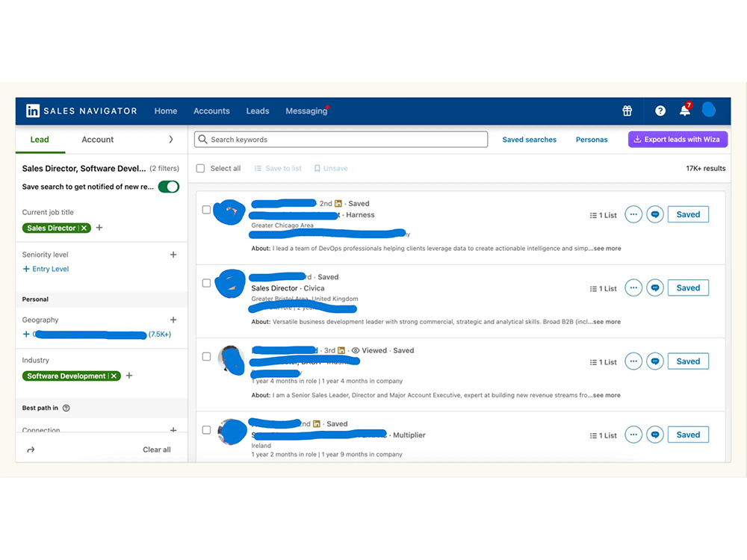The width and height of the screenshot is (747, 560).
Task: Open the profile avatar menu
Action: click(709, 110)
